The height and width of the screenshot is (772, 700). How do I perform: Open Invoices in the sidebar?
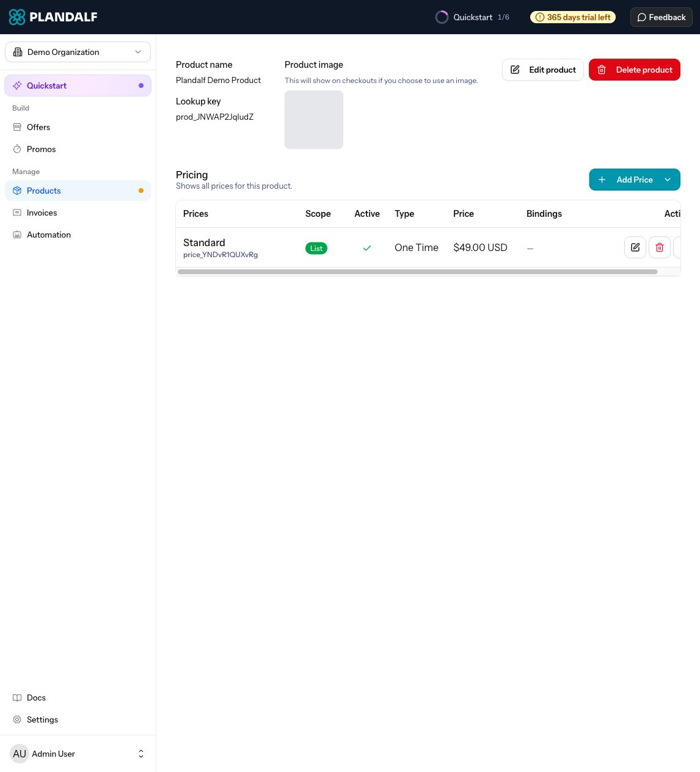pos(78,213)
